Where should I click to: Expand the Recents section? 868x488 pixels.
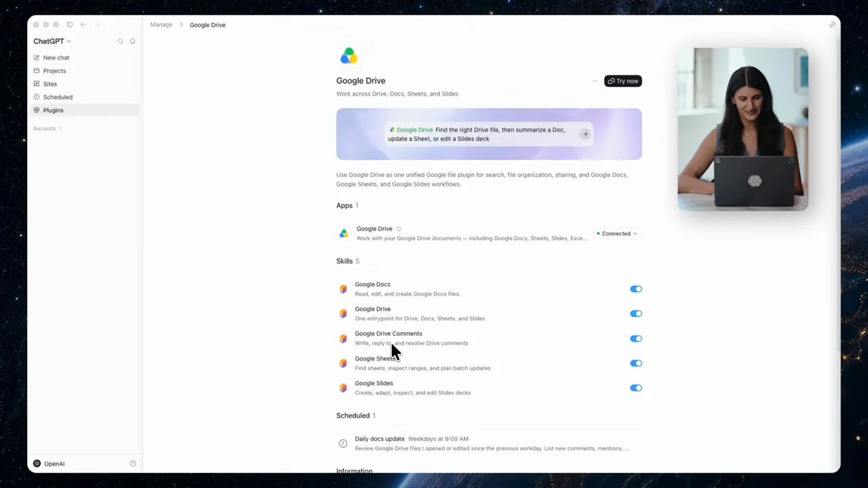tap(47, 128)
